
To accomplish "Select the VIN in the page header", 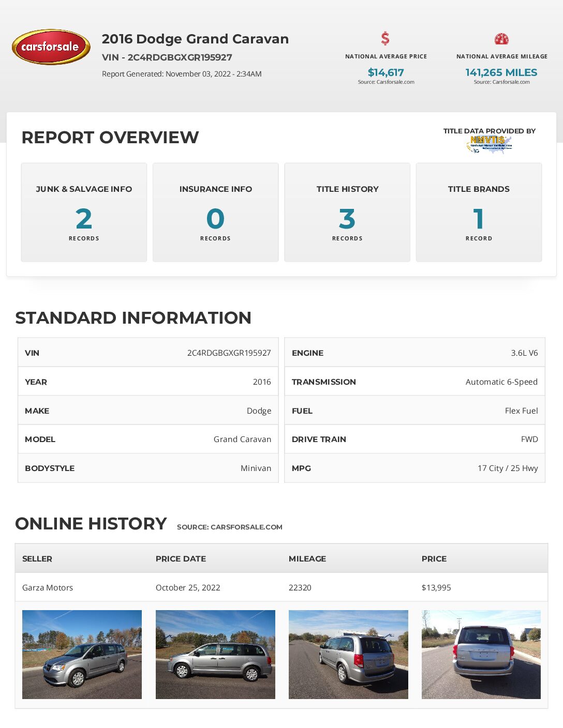I will pyautogui.click(x=167, y=57).
